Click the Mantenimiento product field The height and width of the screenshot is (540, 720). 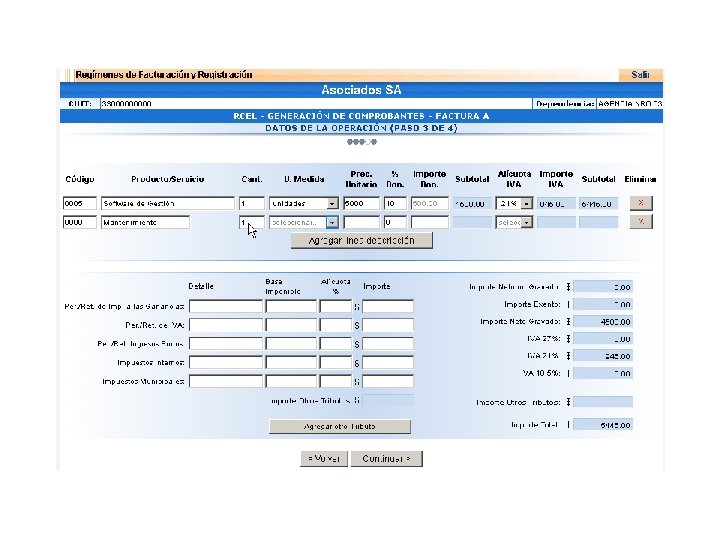145,222
